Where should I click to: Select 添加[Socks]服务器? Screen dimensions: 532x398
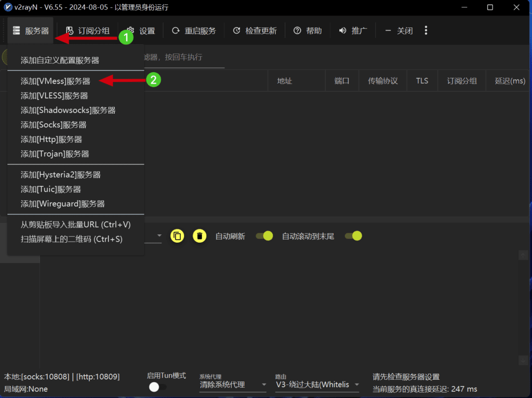tap(76, 125)
